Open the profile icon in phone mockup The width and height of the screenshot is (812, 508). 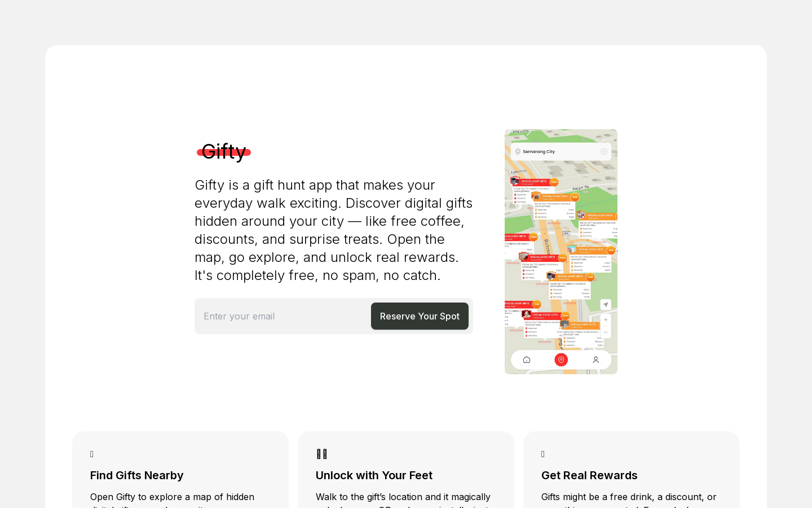[x=595, y=360]
